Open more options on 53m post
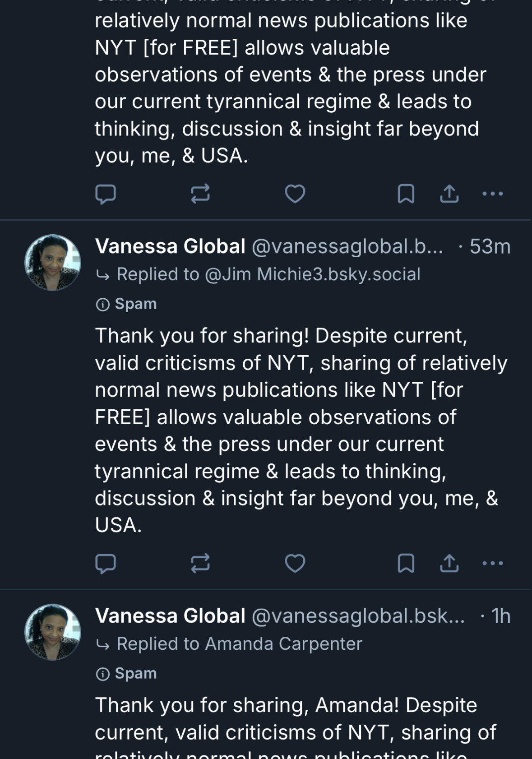The width and height of the screenshot is (532, 759). pos(492,563)
